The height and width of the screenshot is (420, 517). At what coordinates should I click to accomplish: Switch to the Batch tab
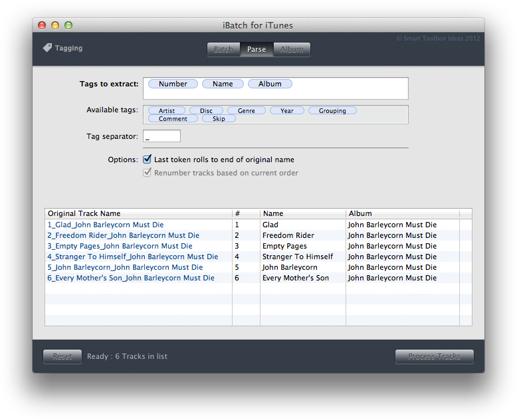pos(223,49)
